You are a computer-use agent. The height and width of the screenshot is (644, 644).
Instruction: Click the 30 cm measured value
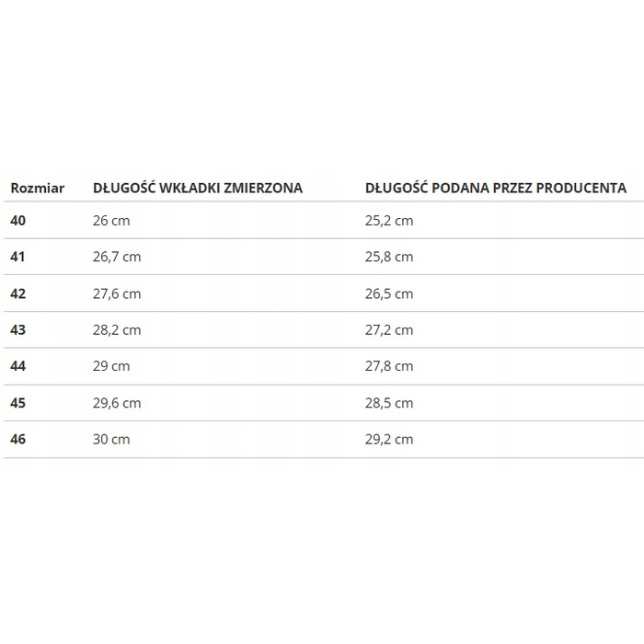(111, 439)
